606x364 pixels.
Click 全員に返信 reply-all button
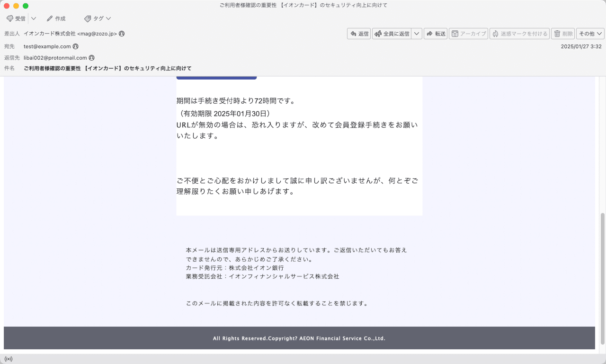(392, 34)
